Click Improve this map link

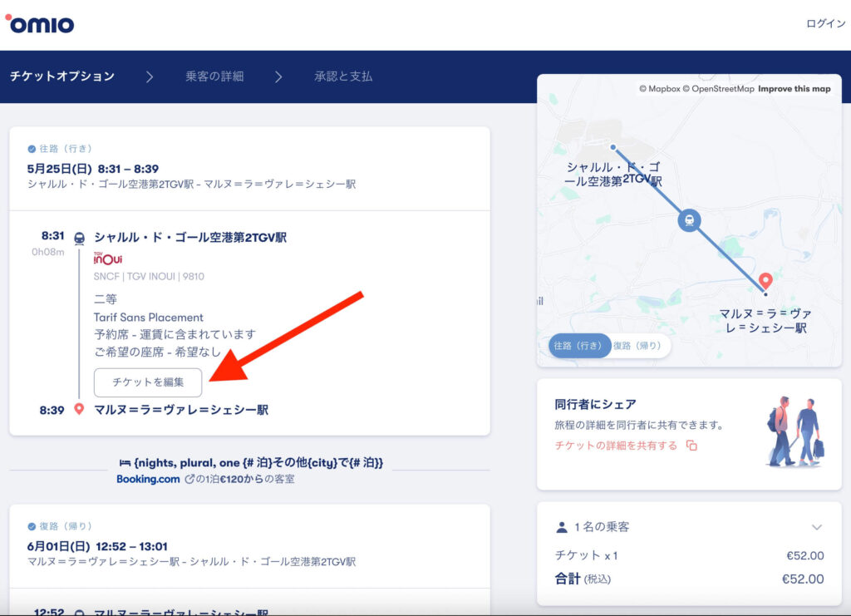tap(794, 89)
